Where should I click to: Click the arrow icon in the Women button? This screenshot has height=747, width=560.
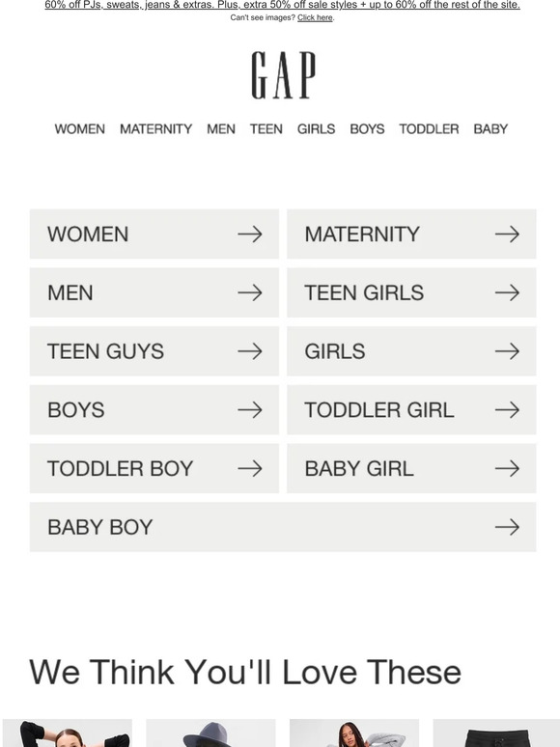(250, 234)
